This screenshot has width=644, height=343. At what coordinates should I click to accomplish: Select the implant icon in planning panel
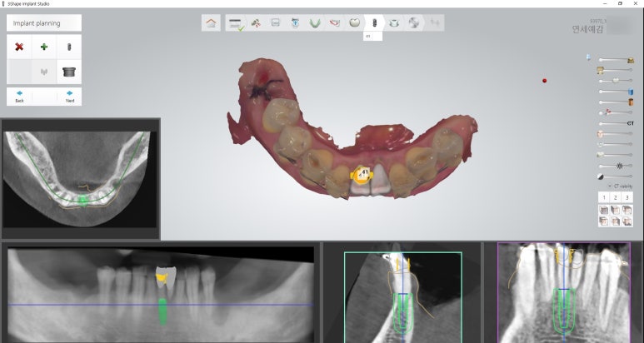[x=69, y=47]
